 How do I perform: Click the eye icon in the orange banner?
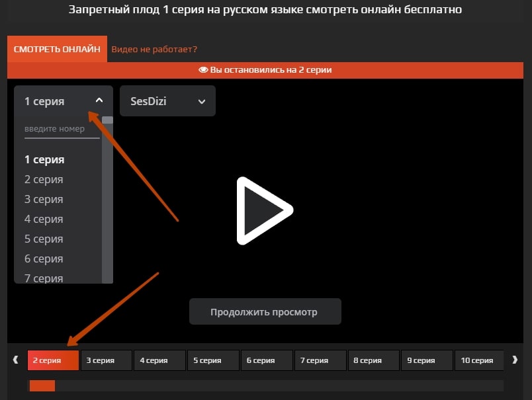click(x=203, y=70)
